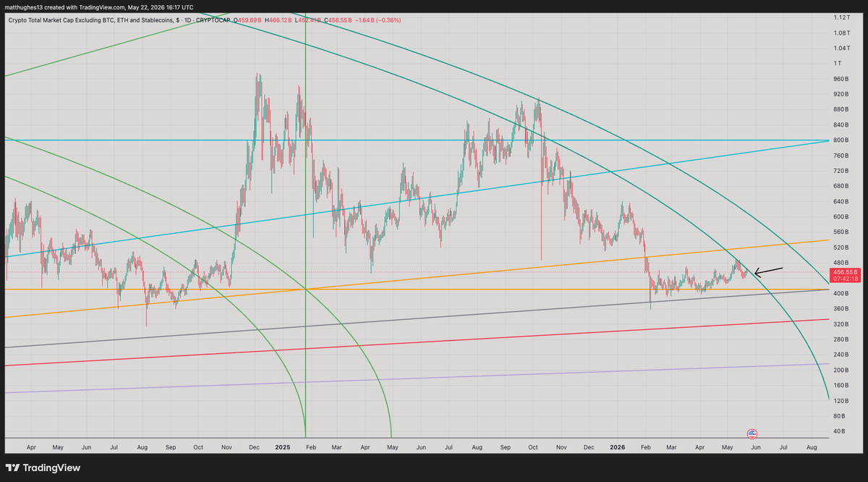Click the Dec label before 2025

point(253,448)
